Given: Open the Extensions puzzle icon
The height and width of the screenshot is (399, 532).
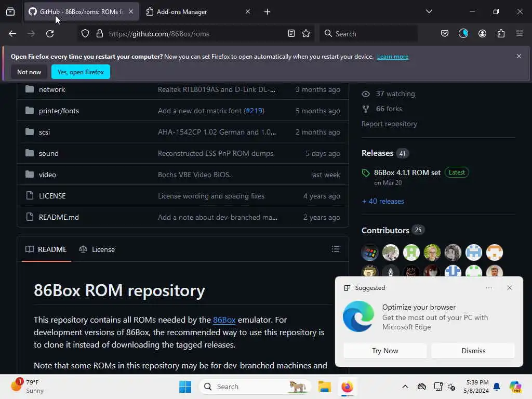Looking at the screenshot, I should pos(501,34).
